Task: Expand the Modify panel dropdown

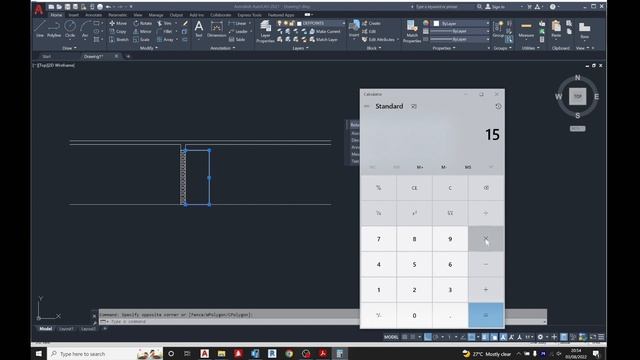Action: click(x=149, y=48)
